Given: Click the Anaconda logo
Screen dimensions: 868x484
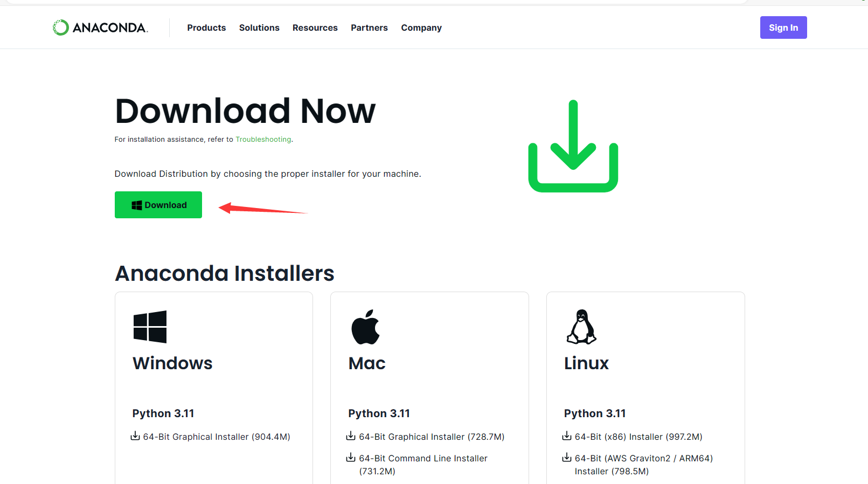Looking at the screenshot, I should (x=100, y=27).
